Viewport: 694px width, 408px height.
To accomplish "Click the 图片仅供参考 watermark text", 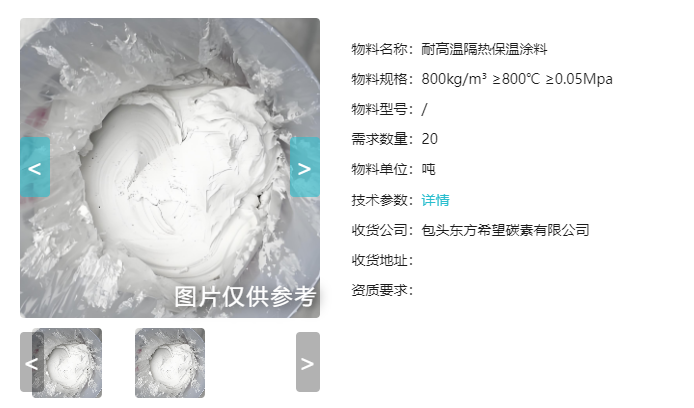I will 245,296.
